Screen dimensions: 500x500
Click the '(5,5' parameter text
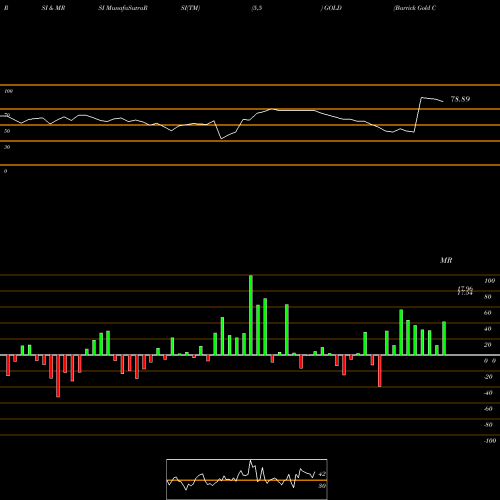257,8
